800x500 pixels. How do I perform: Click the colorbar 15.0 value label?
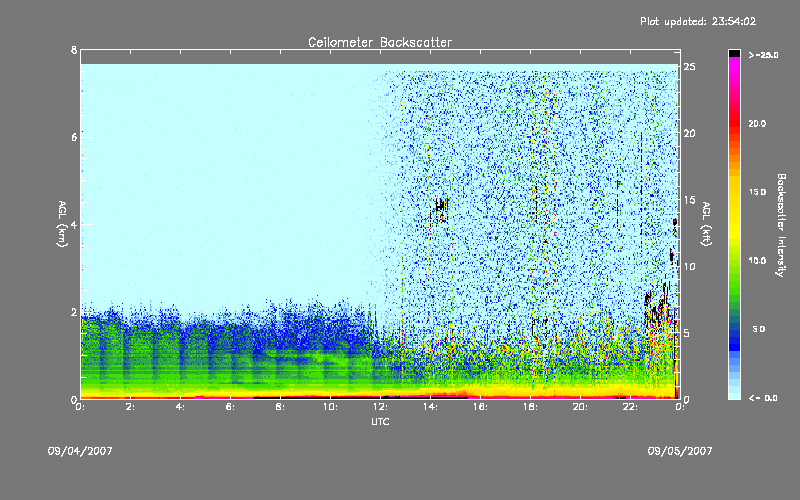pos(757,192)
